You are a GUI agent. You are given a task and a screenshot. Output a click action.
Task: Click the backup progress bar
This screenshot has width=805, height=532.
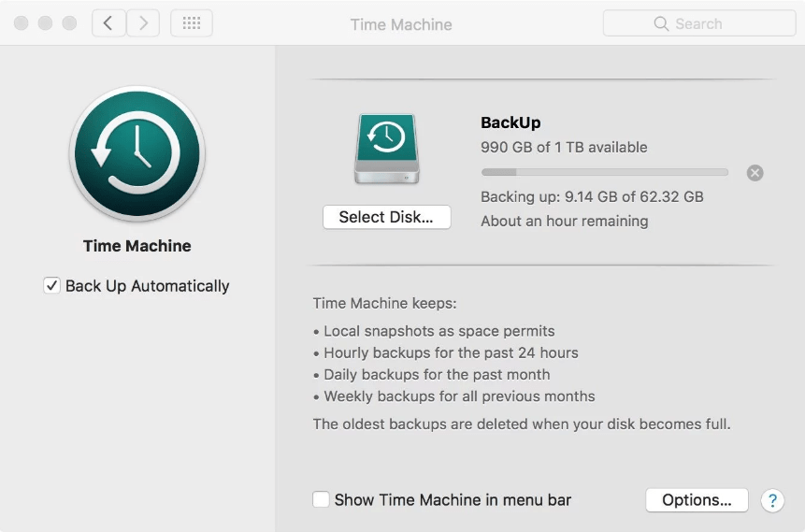[x=605, y=173]
